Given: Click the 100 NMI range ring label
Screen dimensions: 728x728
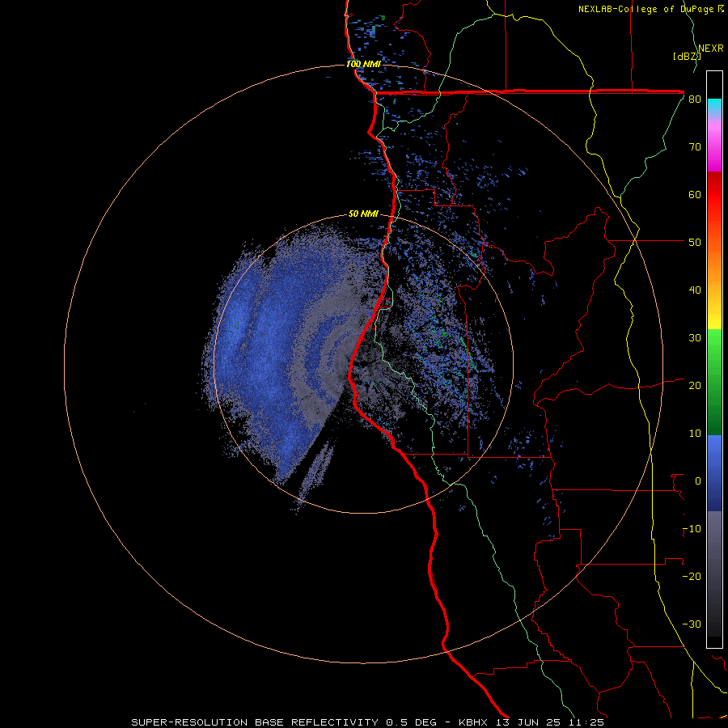Looking at the screenshot, I should 363,64.
